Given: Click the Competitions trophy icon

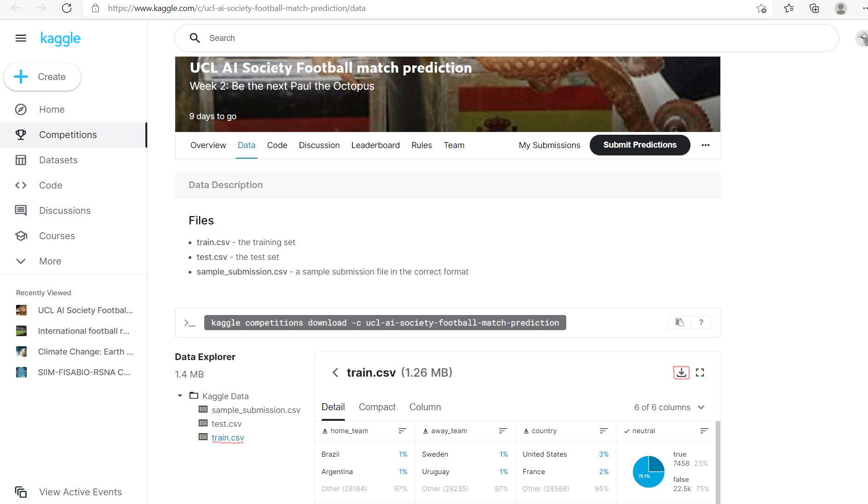Looking at the screenshot, I should tap(21, 135).
